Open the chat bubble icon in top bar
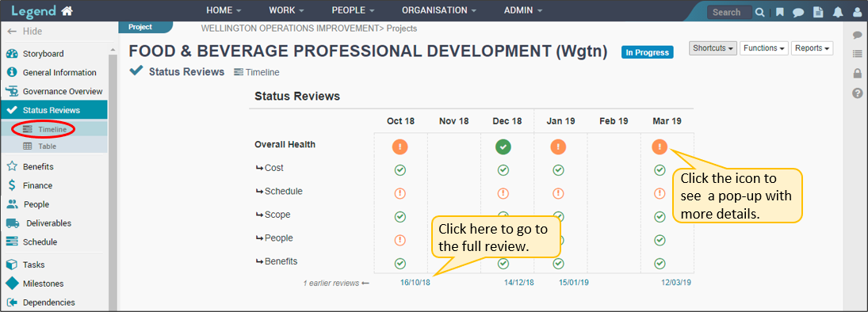 tap(797, 12)
